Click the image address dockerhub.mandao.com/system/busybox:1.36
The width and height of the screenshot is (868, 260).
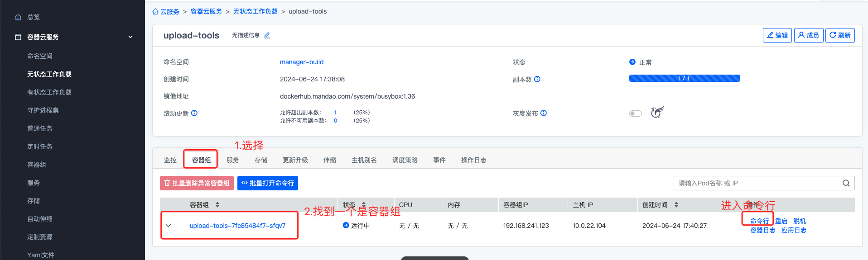[347, 96]
